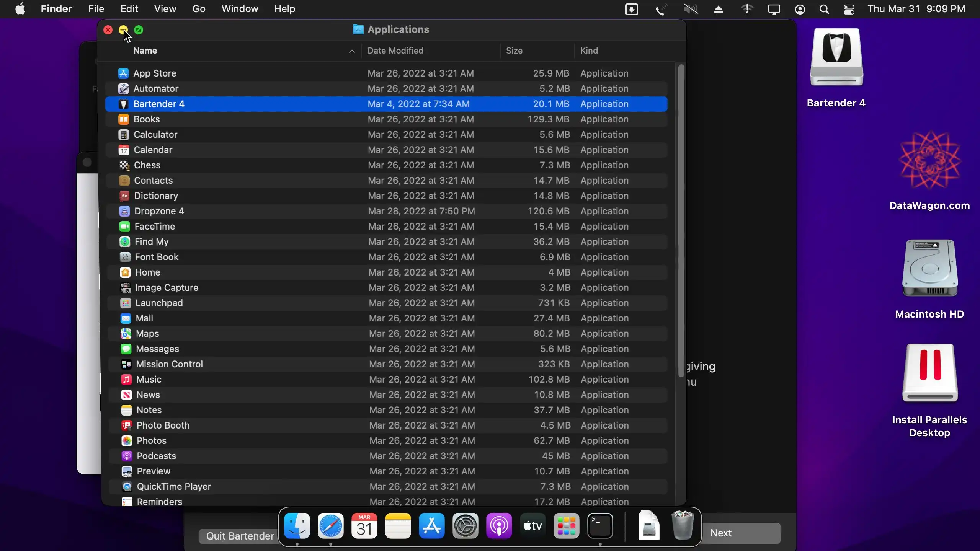Launch Terminal from the Dock
Image resolution: width=980 pixels, height=551 pixels.
pos(600,526)
